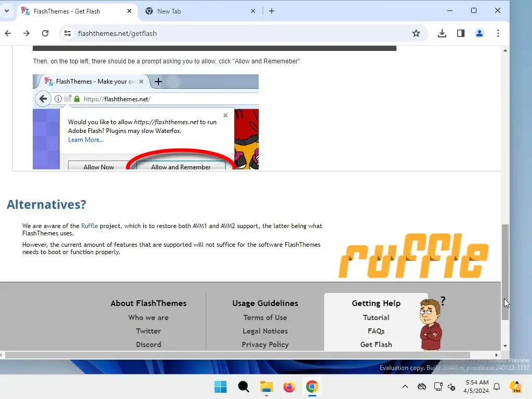Open a new tab with plus button
Screen dimensions: 532x399
click(272, 11)
